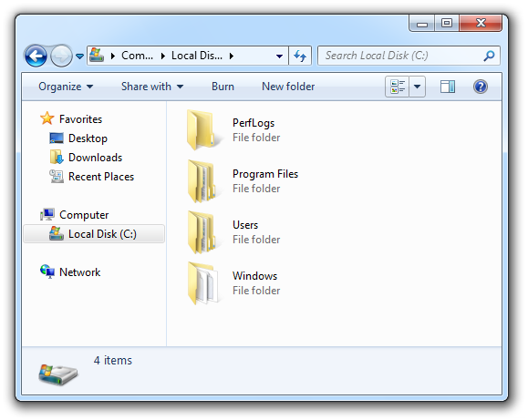Viewport: 528px width, 420px height.
Task: Click the Computer icon in sidebar
Action: (47, 214)
